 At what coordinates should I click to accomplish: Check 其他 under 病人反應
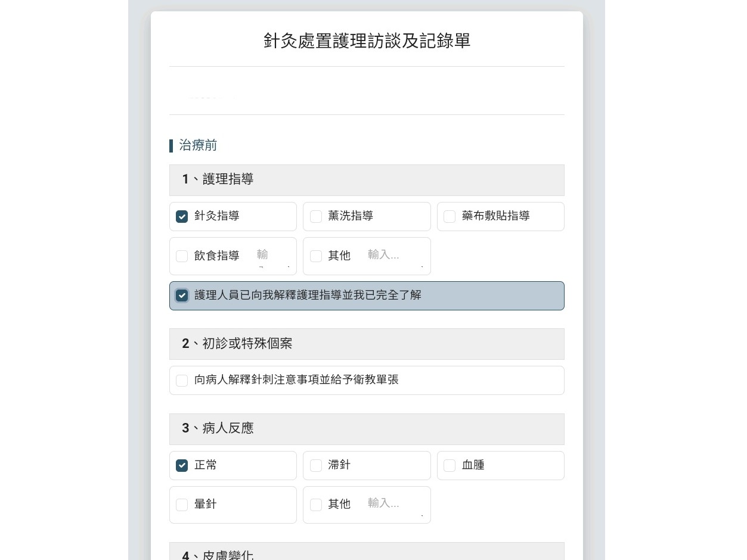[316, 505]
